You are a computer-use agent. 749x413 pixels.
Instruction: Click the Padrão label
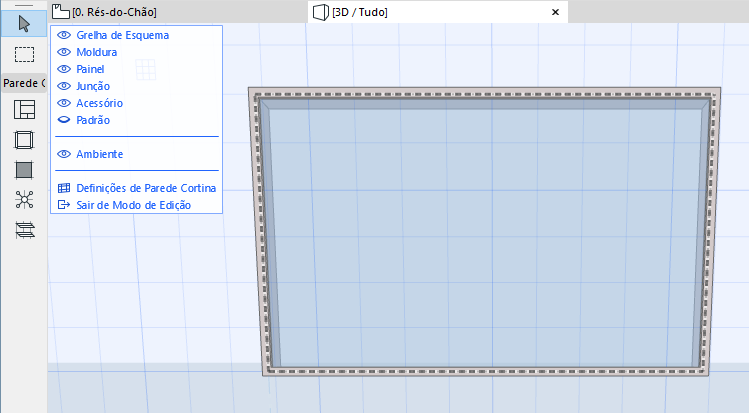tap(93, 120)
